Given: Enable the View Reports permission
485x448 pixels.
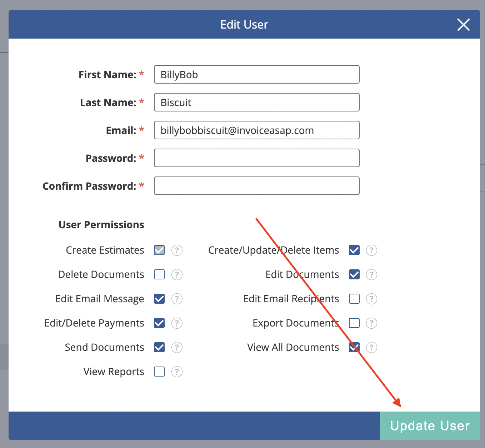Looking at the screenshot, I should 159,372.
